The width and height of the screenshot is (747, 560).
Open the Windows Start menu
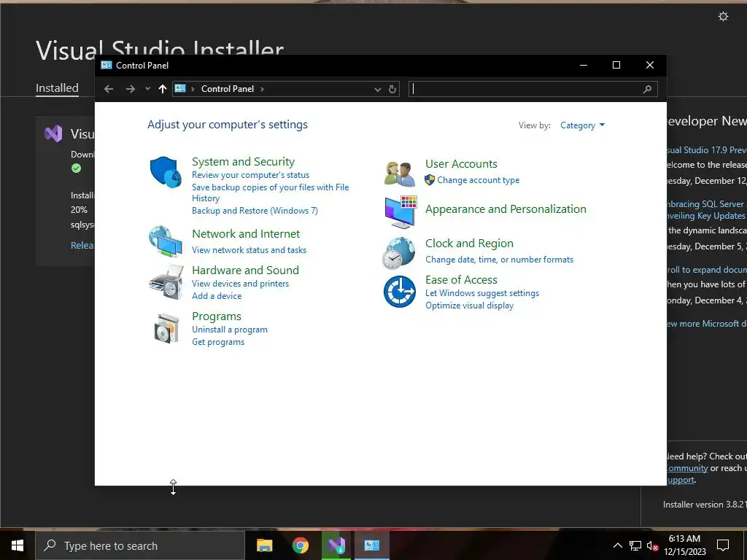pos(18,545)
